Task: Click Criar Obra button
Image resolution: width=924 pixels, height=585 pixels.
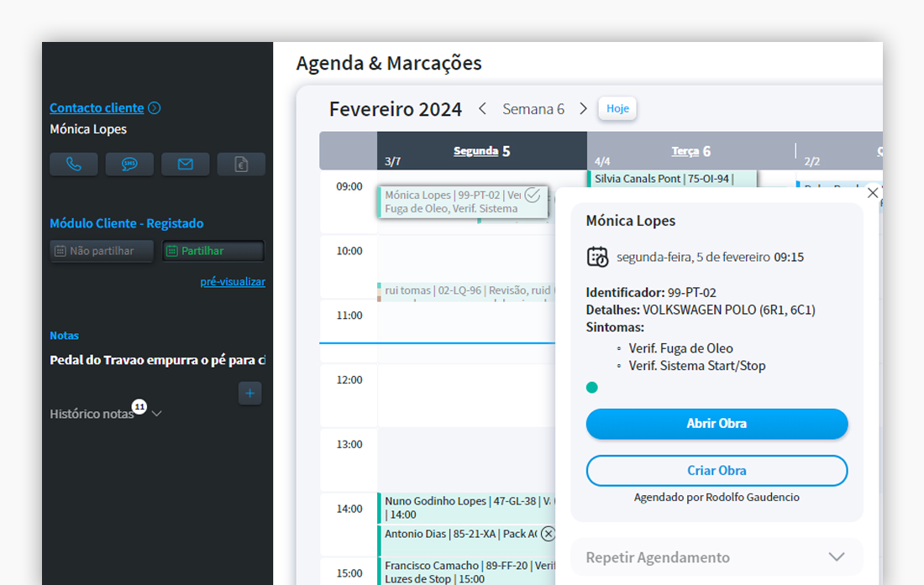Action: coord(717,471)
